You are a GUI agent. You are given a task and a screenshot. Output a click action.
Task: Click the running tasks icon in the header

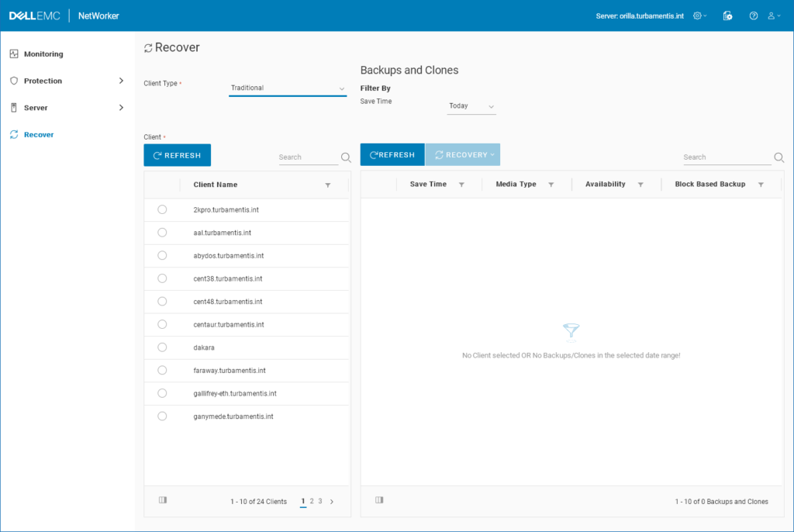coord(727,16)
